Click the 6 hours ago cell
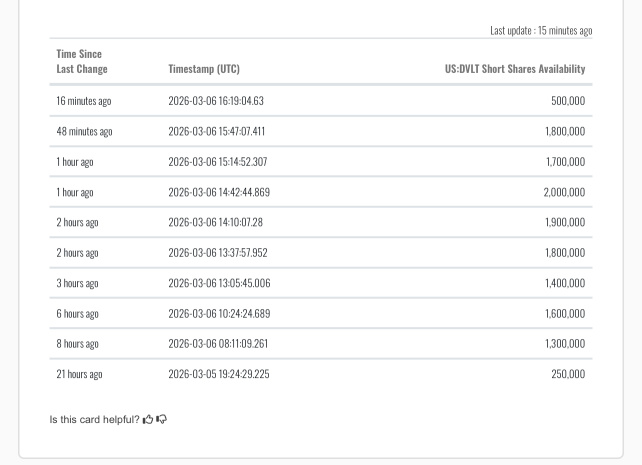Viewport: 642px width, 465px height. [x=77, y=314]
